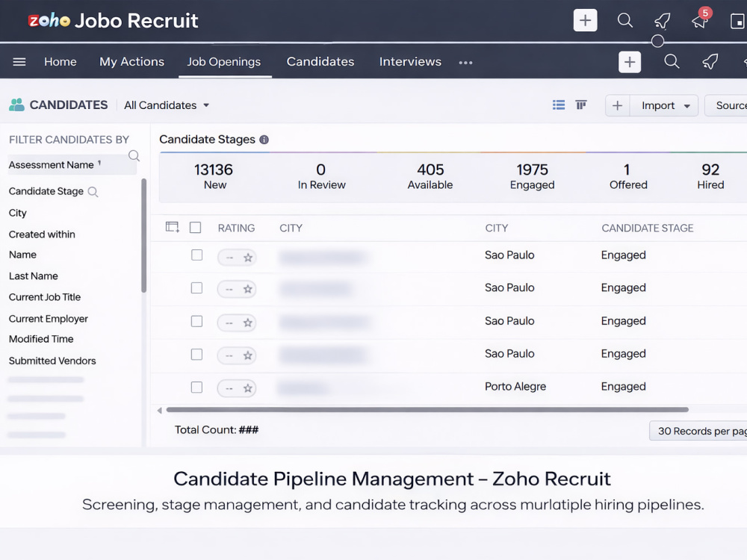Click the notification megaphone with badge 5
This screenshot has width=747, height=560.
700,20
